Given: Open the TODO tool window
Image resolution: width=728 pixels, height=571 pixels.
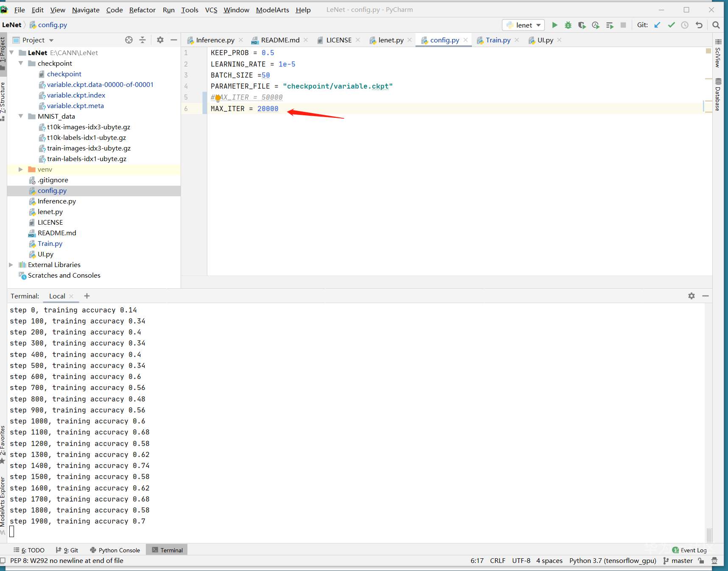Looking at the screenshot, I should coord(29,550).
